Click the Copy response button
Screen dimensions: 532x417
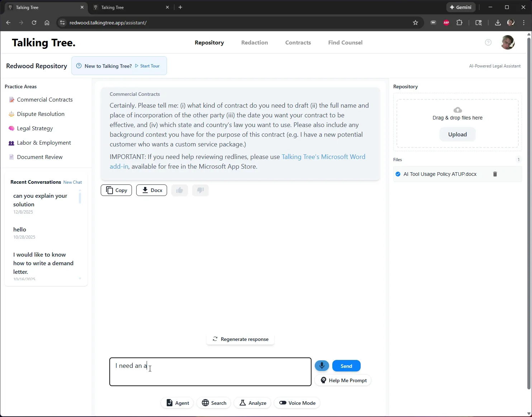pyautogui.click(x=116, y=190)
